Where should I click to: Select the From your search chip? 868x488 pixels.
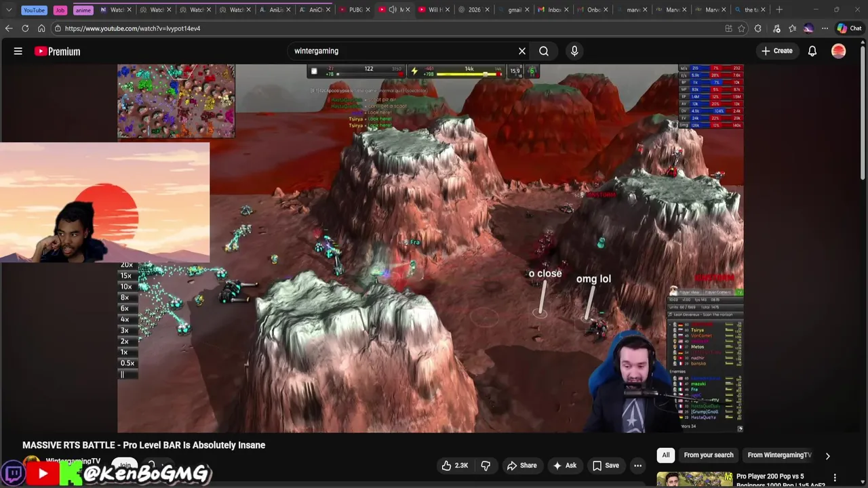[x=709, y=455]
